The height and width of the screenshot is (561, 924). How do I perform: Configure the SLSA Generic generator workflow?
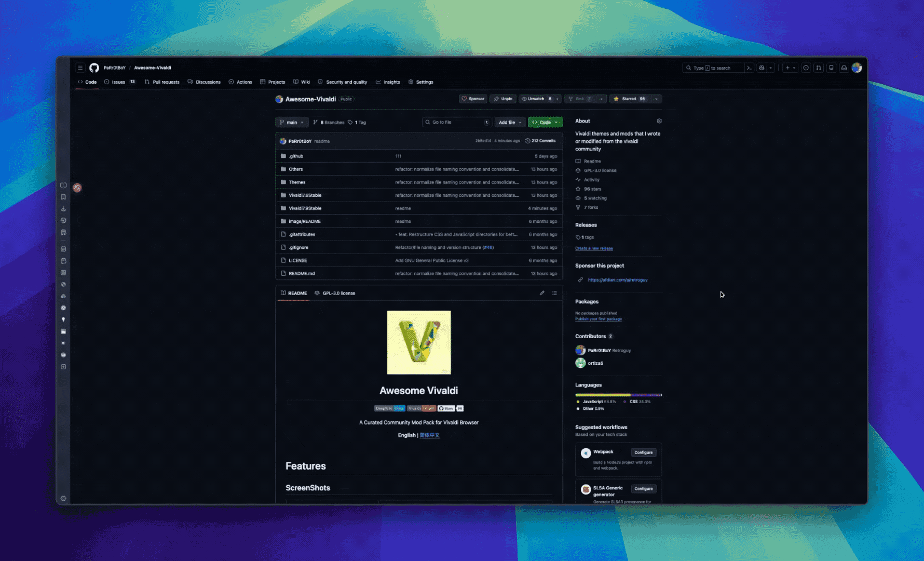[643, 489]
